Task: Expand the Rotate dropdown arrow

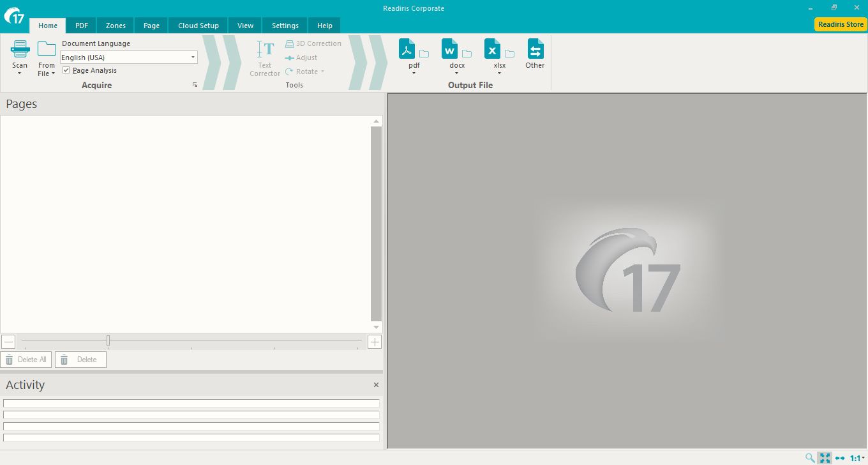Action: coord(323,72)
